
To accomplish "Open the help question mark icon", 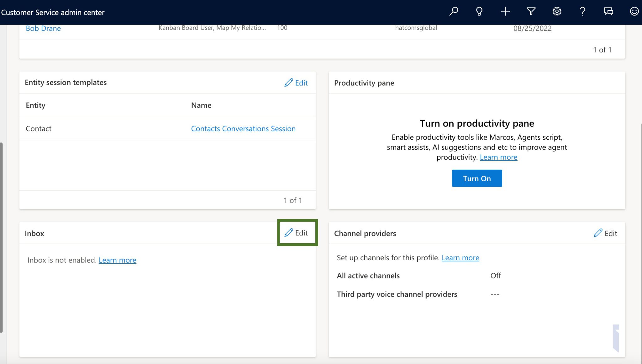I will (582, 11).
